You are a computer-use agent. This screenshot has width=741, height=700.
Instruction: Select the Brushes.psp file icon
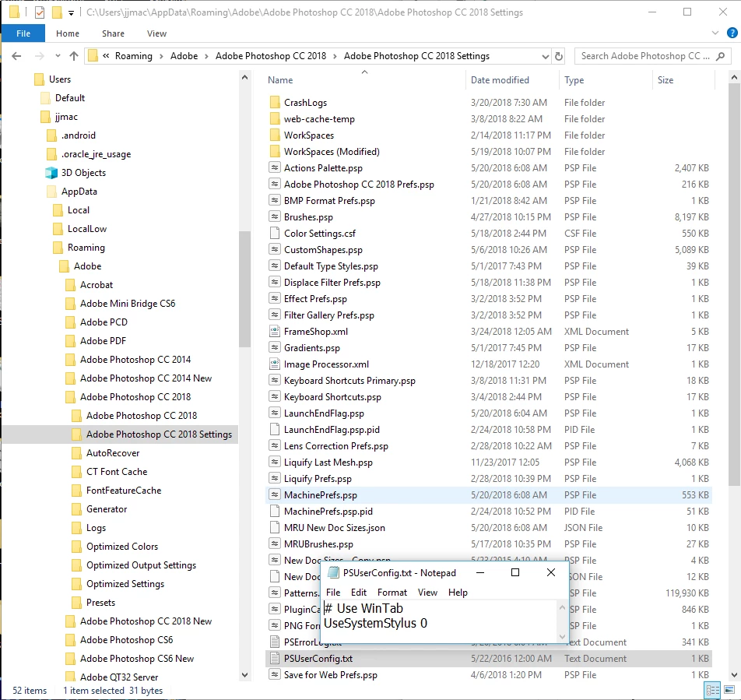tap(275, 217)
